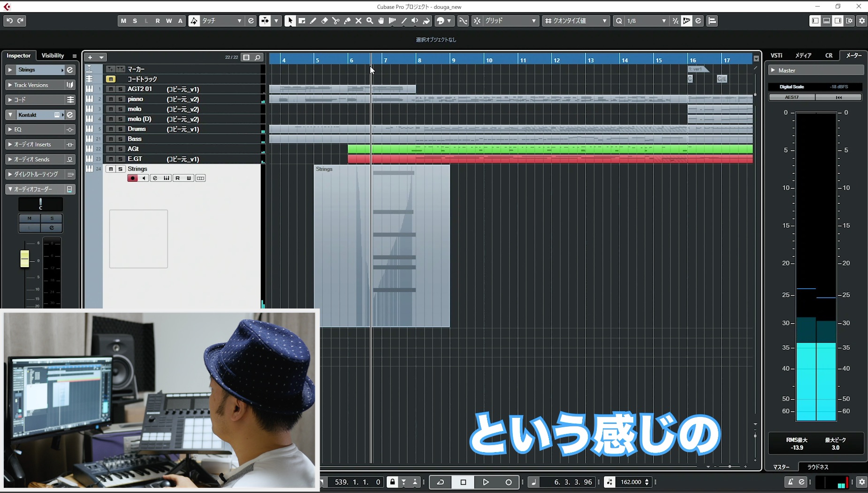Mute the Drums track
This screenshot has height=493, width=868.
click(111, 129)
